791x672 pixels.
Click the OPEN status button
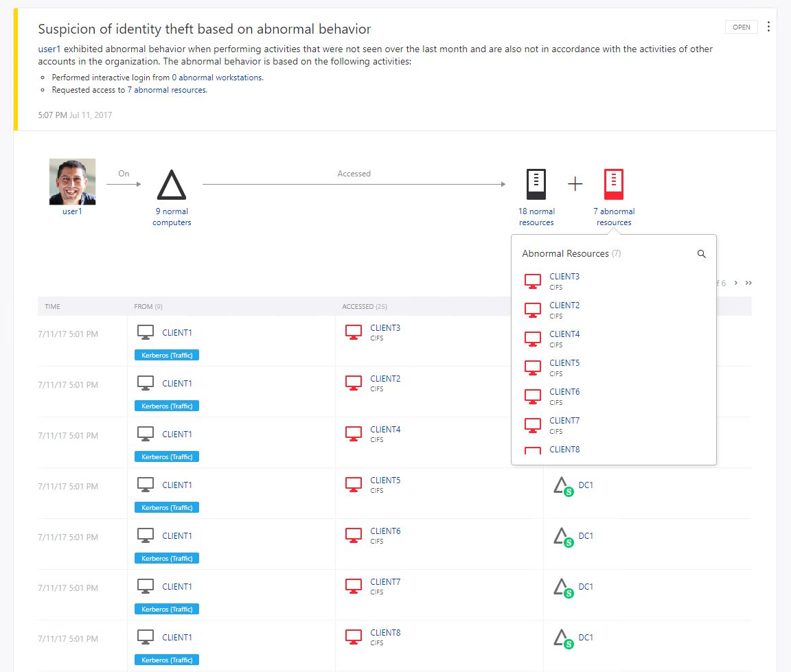(741, 26)
